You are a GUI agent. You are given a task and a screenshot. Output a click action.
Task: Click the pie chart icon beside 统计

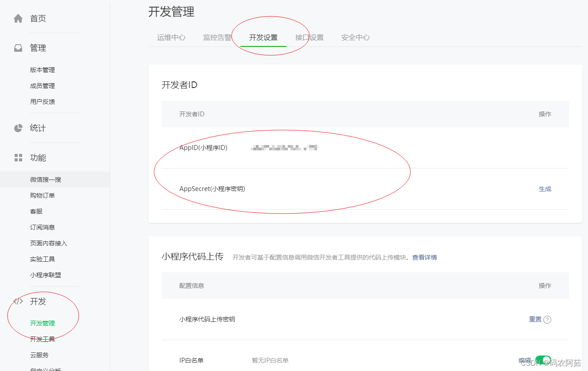pos(18,128)
